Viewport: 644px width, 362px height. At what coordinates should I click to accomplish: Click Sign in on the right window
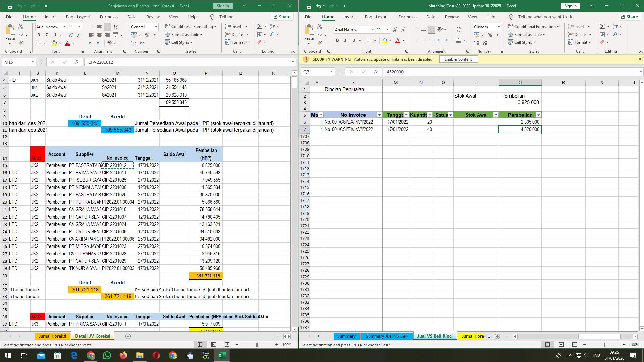570,6
